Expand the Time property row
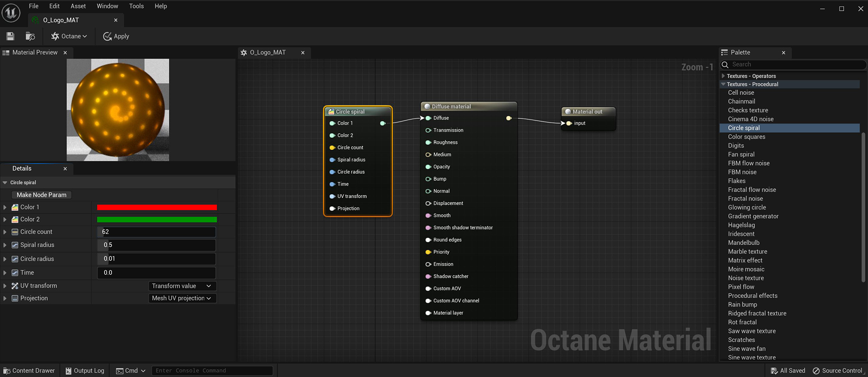 click(x=5, y=273)
